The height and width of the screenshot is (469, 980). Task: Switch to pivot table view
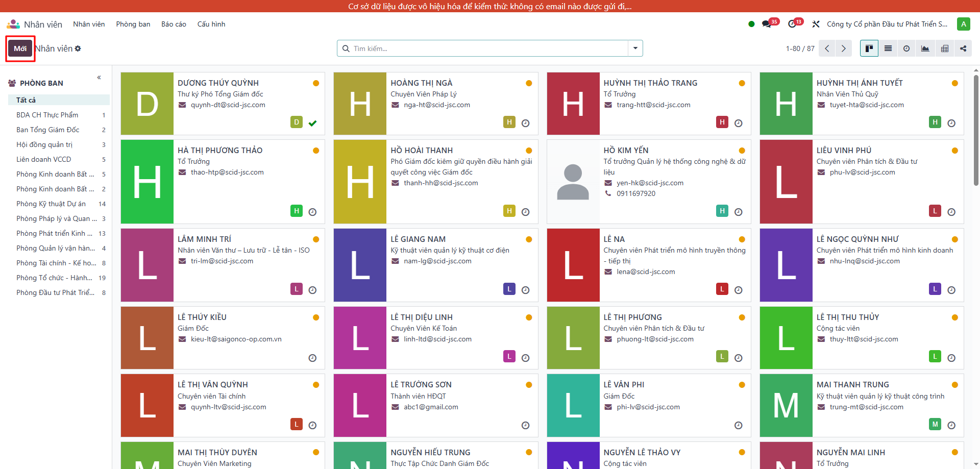pyautogui.click(x=945, y=48)
